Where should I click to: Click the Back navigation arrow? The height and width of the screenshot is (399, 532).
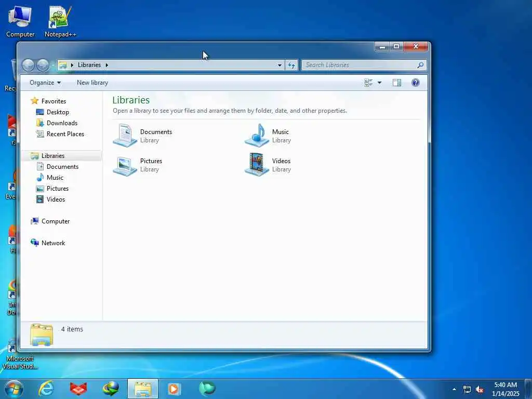tap(28, 65)
